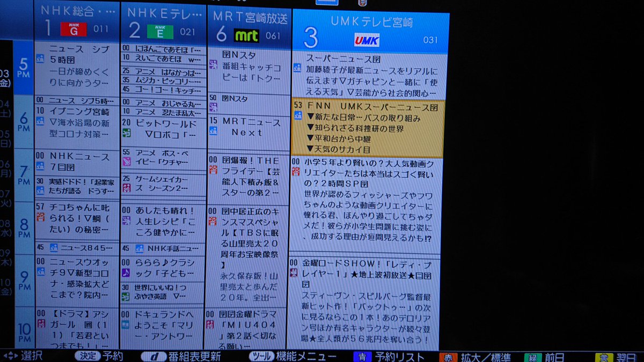Click the icon beside NHK手話ニュース

pyautogui.click(x=139, y=248)
